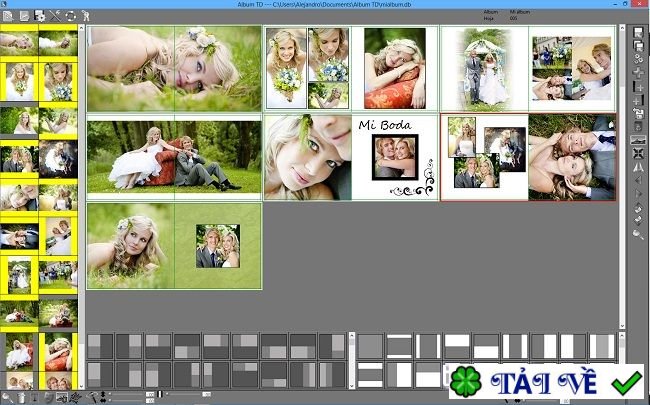The image size is (650, 405).
Task: Click the shield icon in bottom toolbar
Action: (48, 398)
